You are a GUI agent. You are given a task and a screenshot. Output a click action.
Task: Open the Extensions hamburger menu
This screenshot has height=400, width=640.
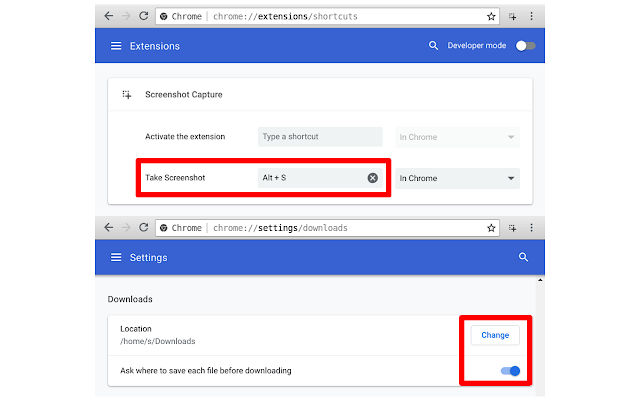click(x=116, y=46)
